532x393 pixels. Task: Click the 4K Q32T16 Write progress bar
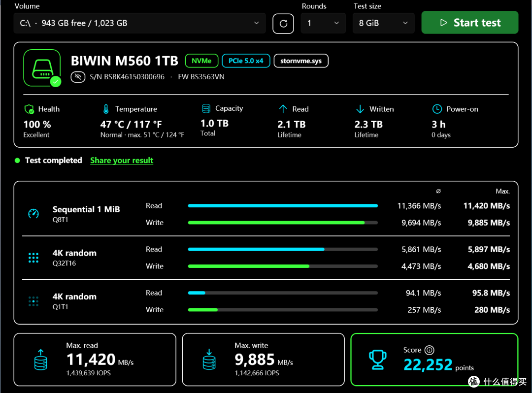(x=283, y=266)
